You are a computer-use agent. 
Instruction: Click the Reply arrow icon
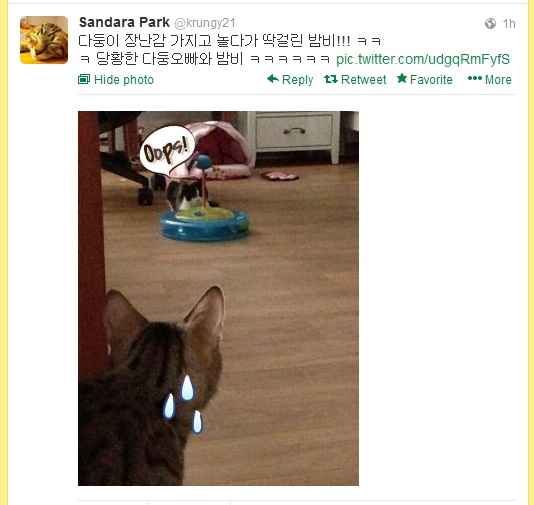pos(273,79)
